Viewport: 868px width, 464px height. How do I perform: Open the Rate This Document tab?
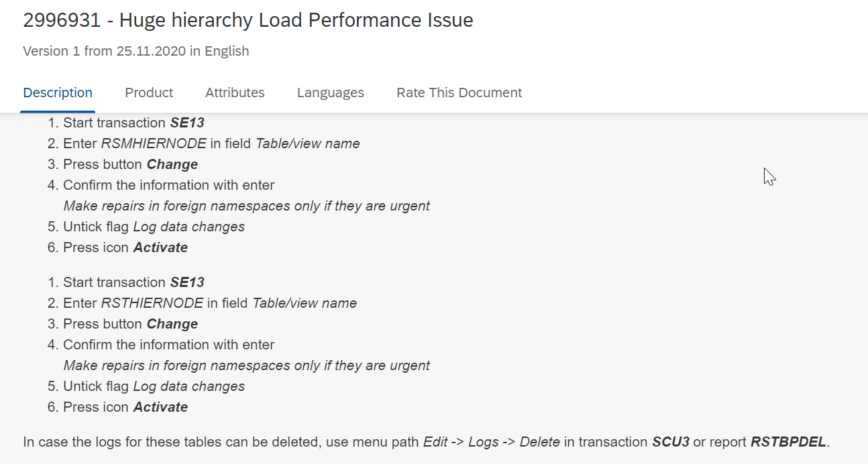click(459, 93)
